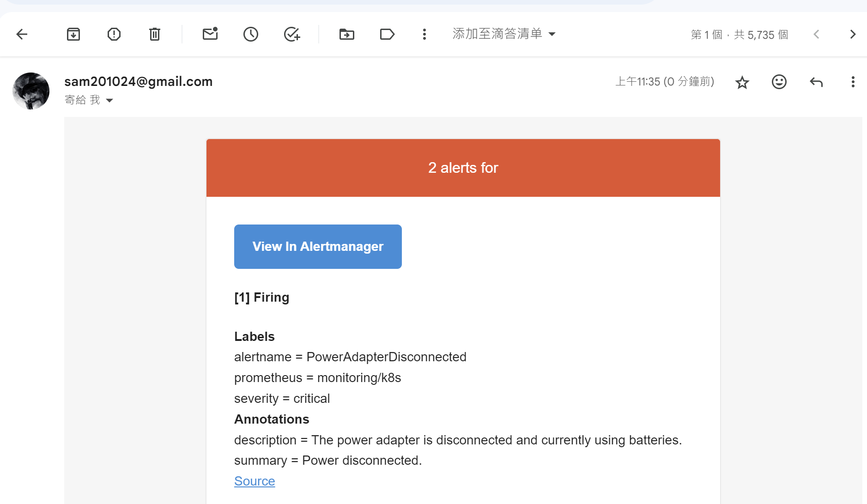Click the sender's profile avatar
This screenshot has width=867, height=504.
[31, 91]
